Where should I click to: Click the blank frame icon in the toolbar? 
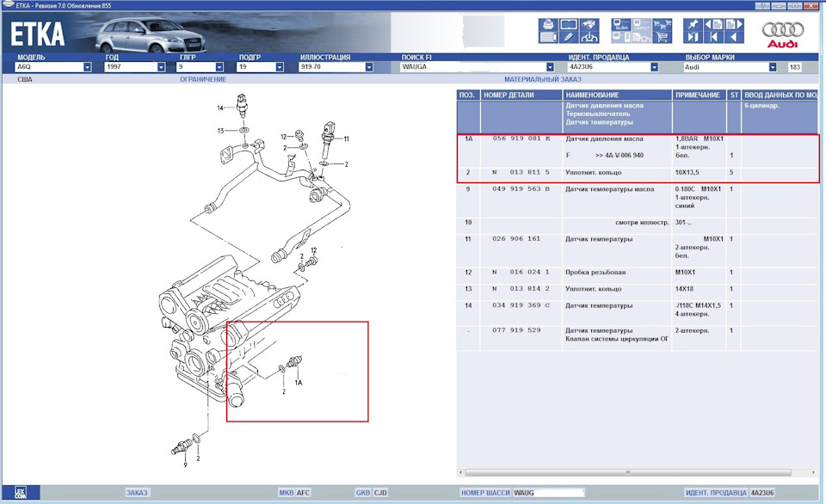[569, 24]
